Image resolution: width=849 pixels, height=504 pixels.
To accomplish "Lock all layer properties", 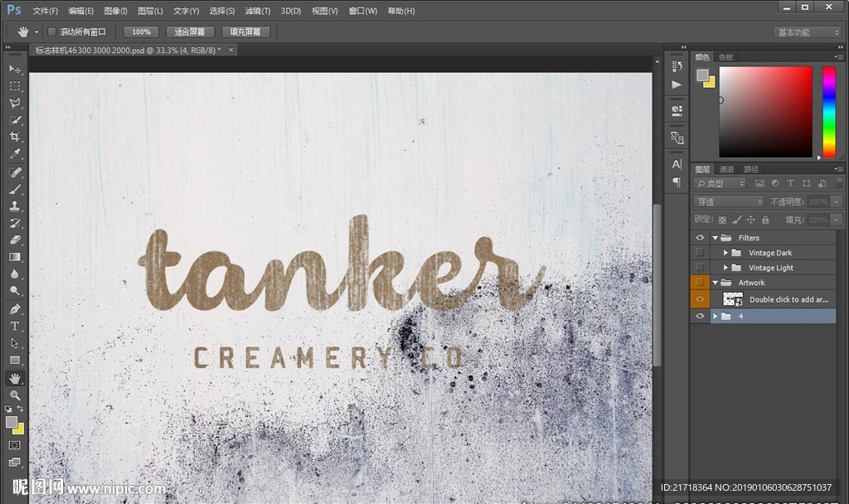I will point(765,219).
